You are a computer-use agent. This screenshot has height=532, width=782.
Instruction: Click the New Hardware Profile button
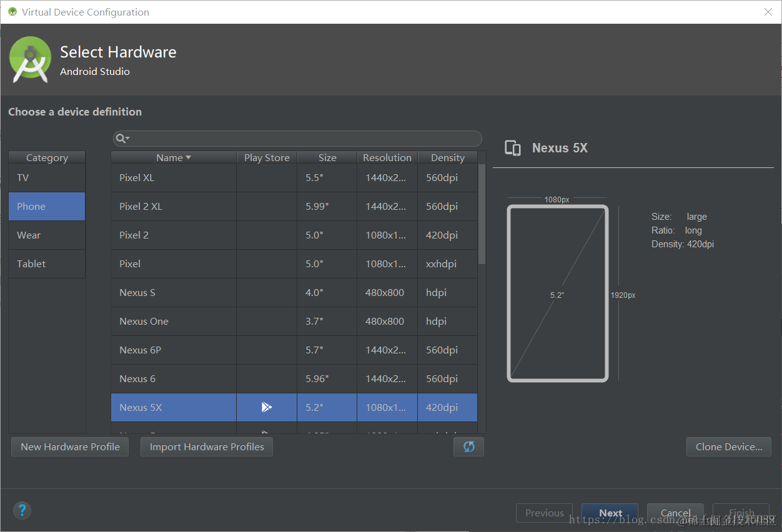70,446
